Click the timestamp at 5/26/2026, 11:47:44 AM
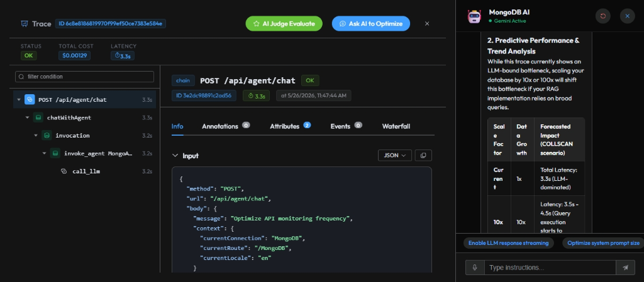The image size is (644, 282). click(314, 96)
